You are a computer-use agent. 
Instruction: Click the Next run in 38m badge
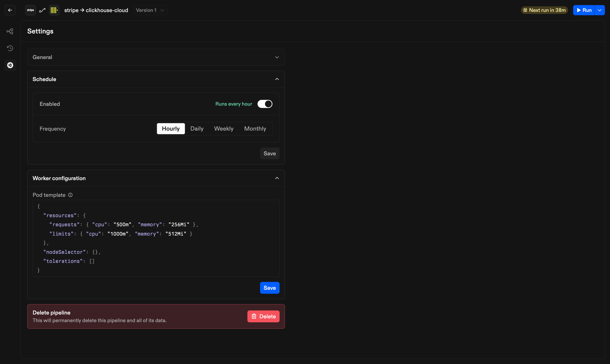point(544,10)
